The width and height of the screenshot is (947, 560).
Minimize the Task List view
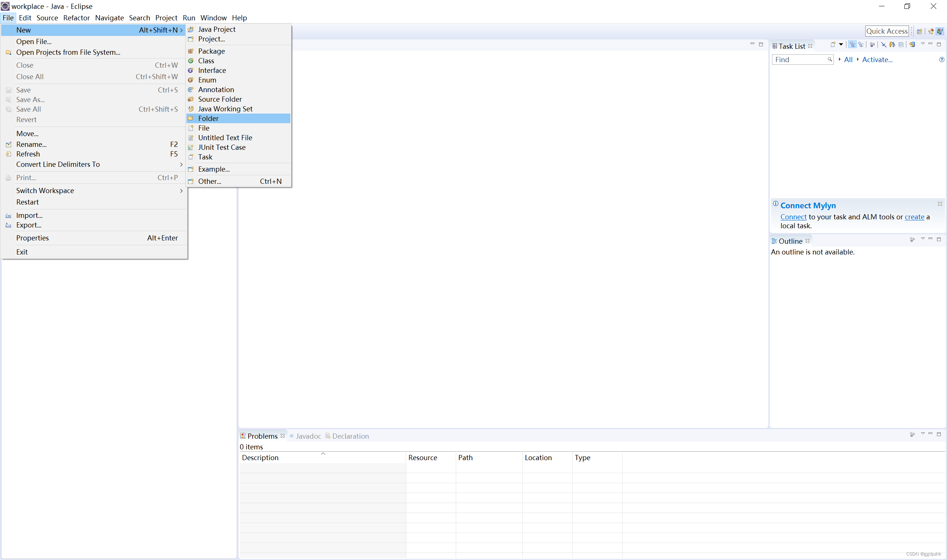click(930, 44)
